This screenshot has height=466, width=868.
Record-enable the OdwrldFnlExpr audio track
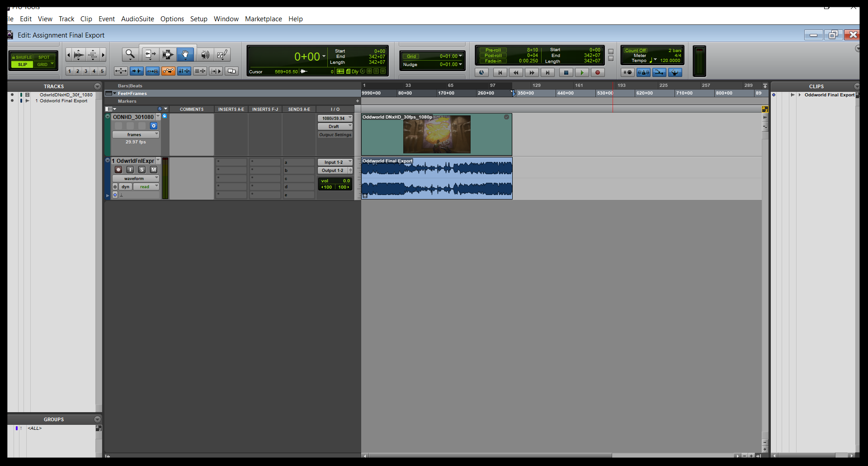pos(118,170)
